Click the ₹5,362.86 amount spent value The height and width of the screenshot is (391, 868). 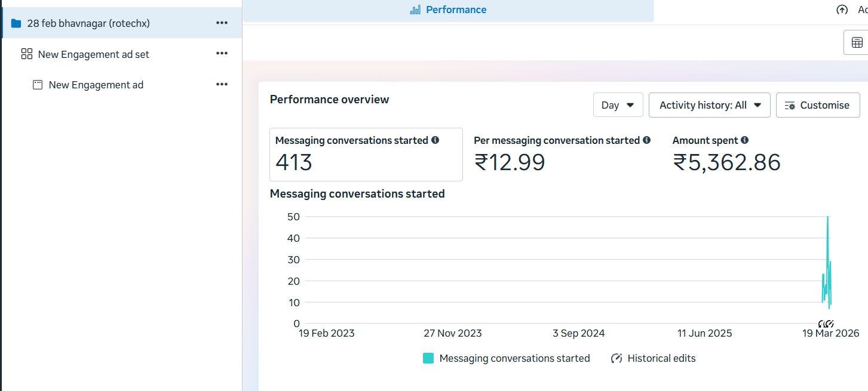tap(727, 162)
